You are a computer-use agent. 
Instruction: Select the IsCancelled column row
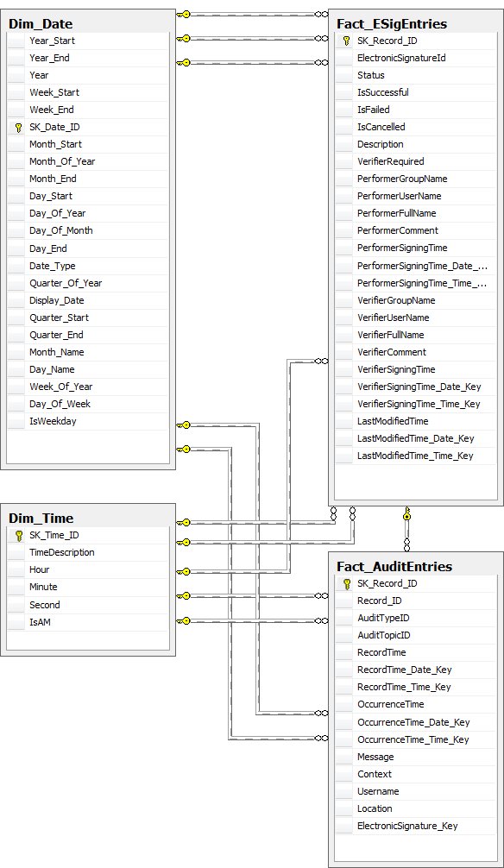click(415, 127)
